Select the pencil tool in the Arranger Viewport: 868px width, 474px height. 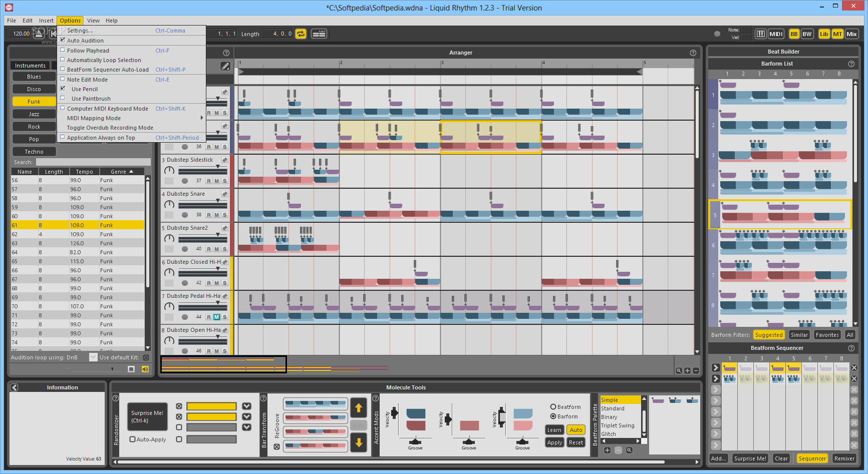coord(225,66)
